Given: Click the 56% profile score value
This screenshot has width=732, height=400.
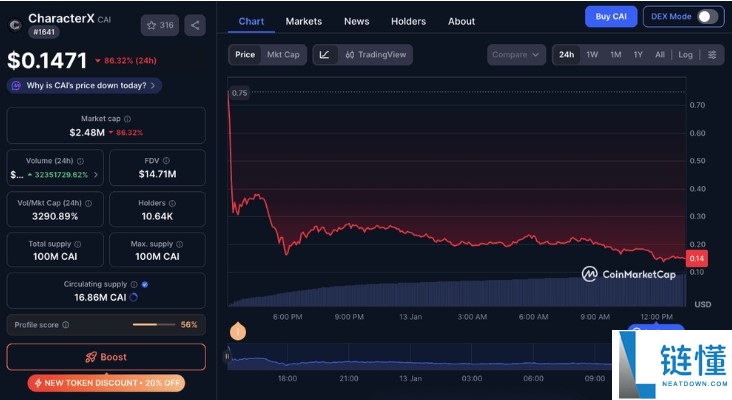Looking at the screenshot, I should click(189, 324).
